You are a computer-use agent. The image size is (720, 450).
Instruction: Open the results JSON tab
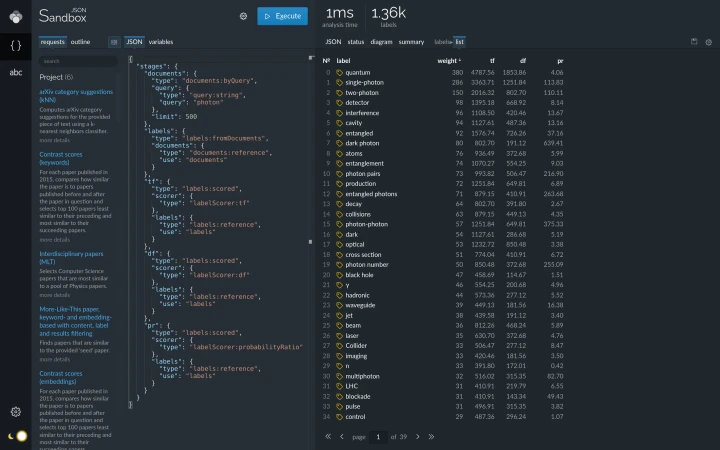(333, 42)
